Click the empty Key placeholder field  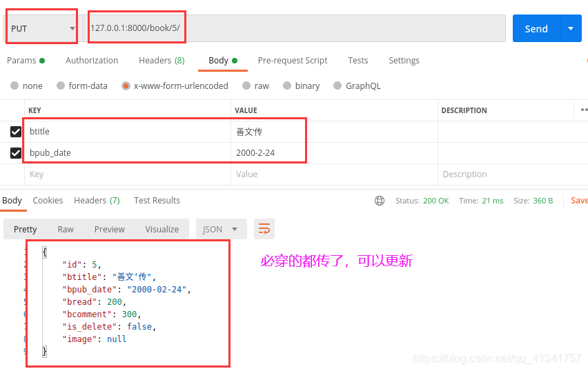pyautogui.click(x=128, y=174)
